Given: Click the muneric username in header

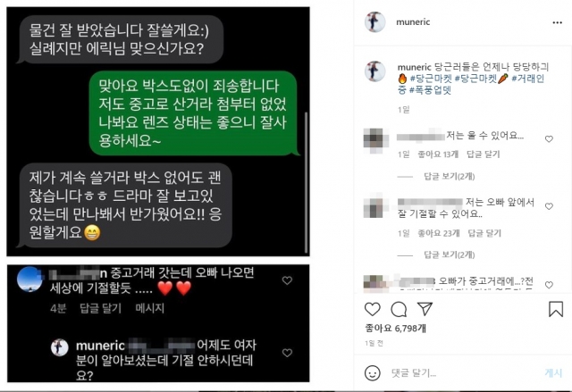Looking at the screenshot, I should pyautogui.click(x=413, y=22).
